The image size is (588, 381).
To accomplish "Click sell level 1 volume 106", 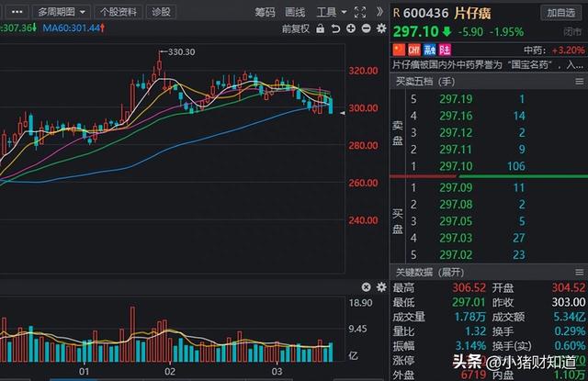I will coord(515,166).
